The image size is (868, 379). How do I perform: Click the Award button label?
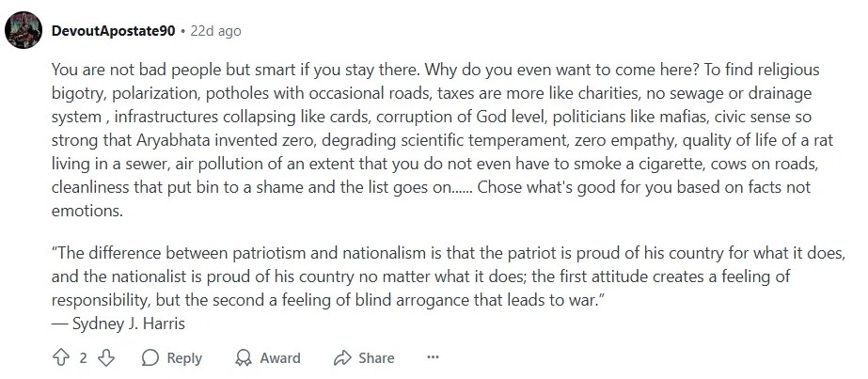click(x=280, y=357)
